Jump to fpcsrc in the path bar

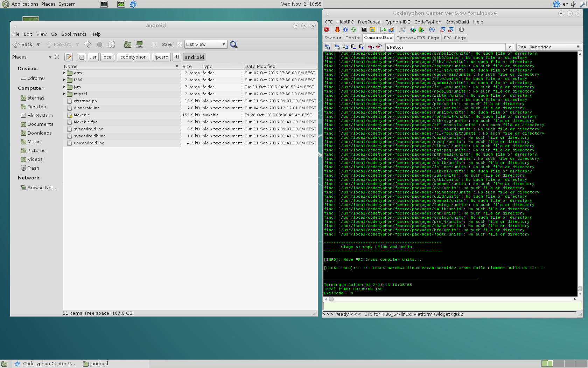coord(161,57)
